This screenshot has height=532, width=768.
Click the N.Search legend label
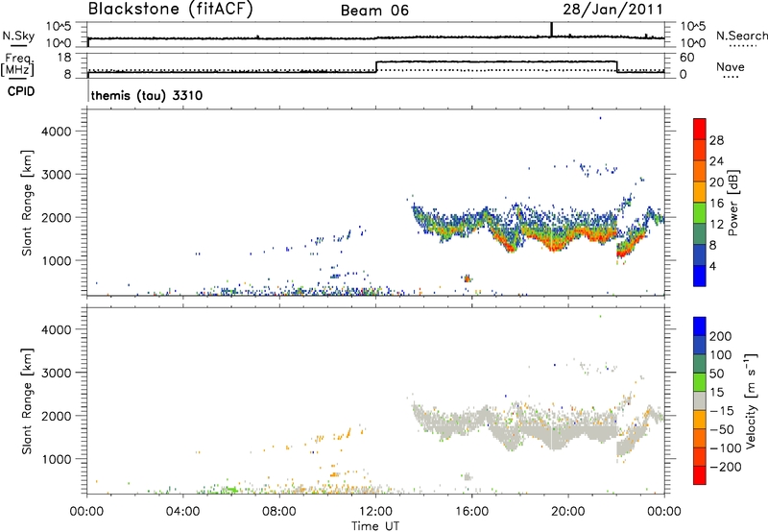tap(741, 36)
